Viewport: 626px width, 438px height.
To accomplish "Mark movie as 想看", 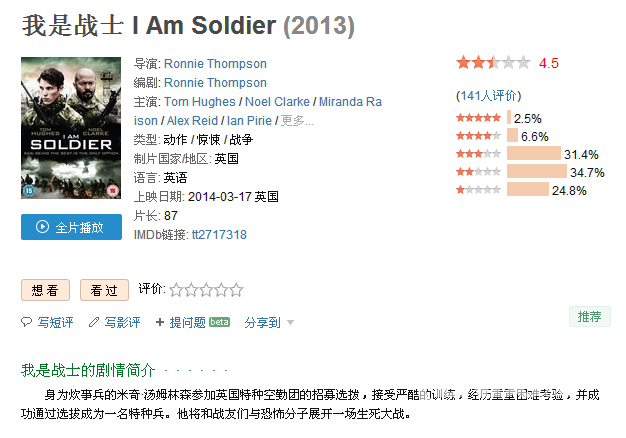I will 46,290.
